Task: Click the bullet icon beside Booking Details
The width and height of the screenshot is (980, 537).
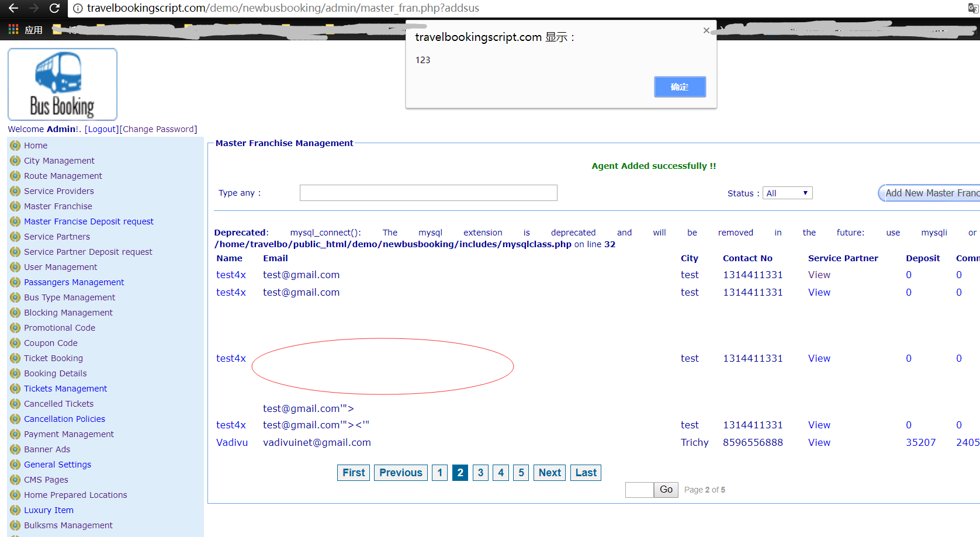Action: 15,373
